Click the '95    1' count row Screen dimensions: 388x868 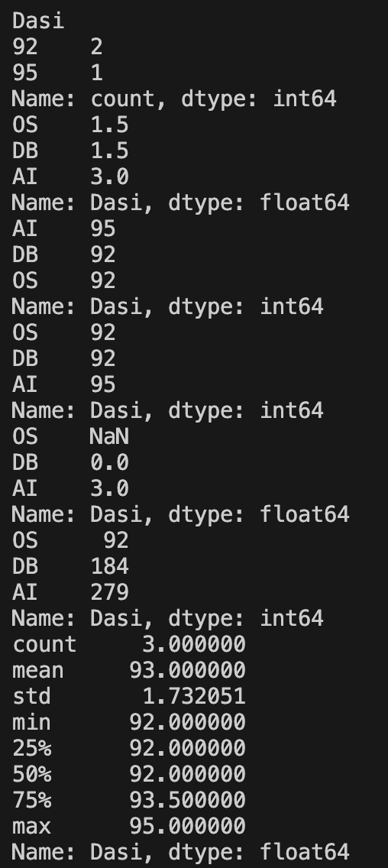[x=57, y=73]
